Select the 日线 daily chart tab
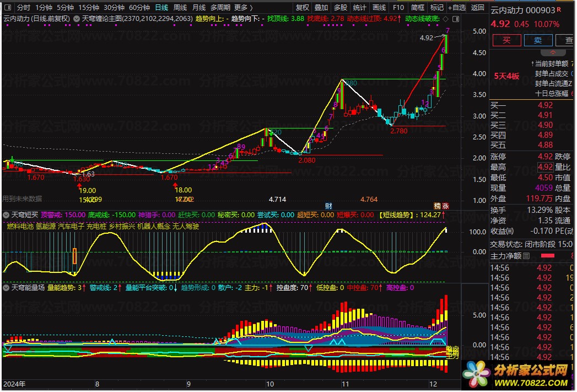 point(161,7)
